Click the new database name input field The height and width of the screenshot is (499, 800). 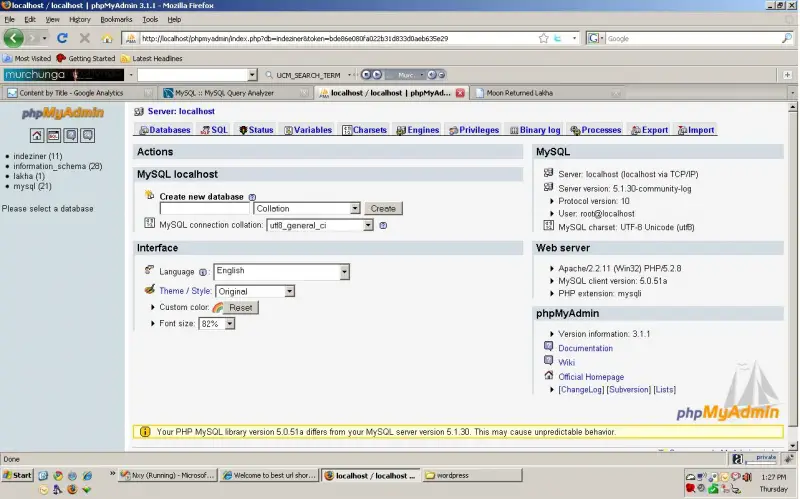[x=205, y=208]
